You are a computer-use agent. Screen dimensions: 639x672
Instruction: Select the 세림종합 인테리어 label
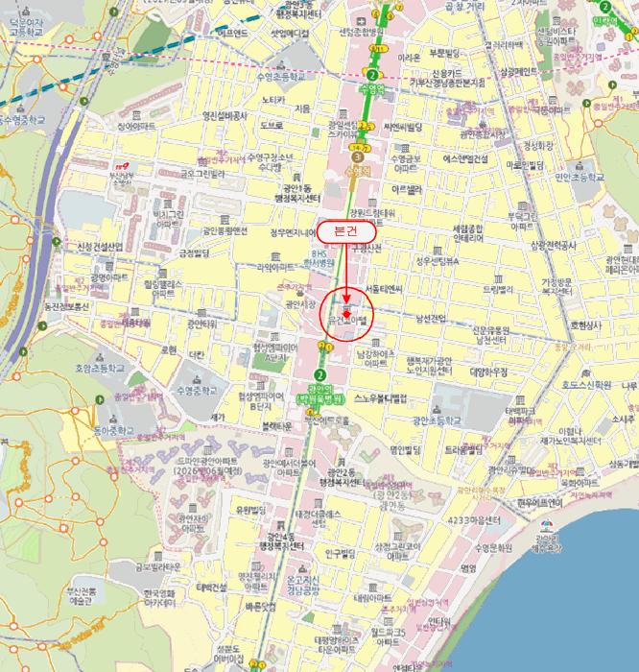[x=468, y=233]
